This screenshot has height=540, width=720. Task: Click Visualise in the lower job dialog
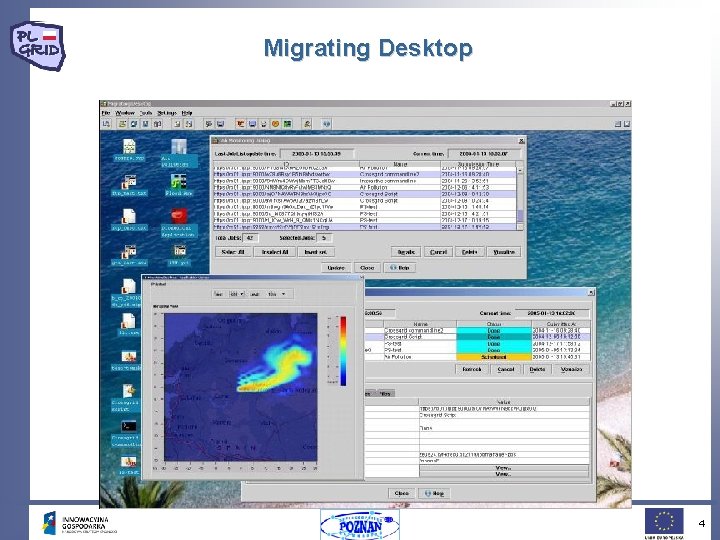coord(571,369)
